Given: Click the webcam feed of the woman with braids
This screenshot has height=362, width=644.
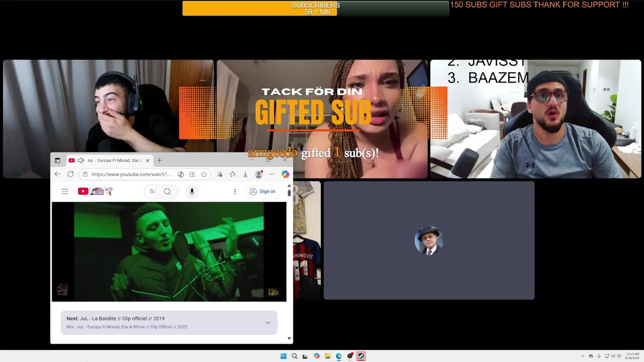Looking at the screenshot, I should [322, 119].
